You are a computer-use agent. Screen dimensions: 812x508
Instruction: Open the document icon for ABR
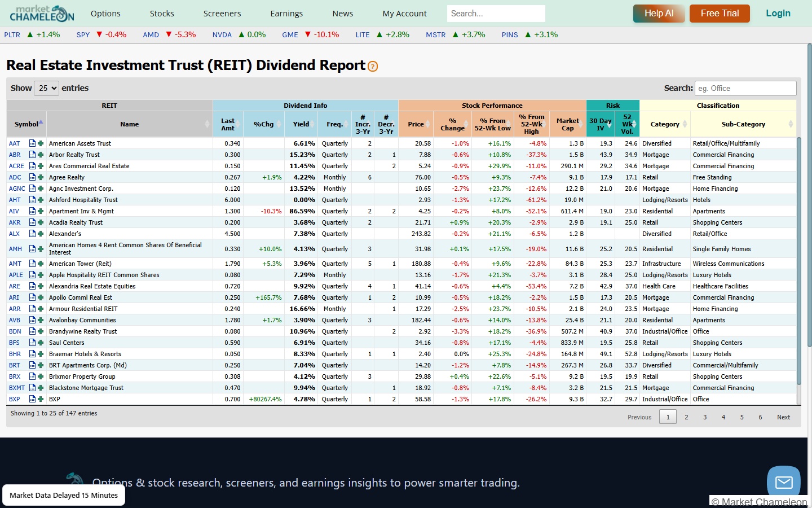(32, 155)
